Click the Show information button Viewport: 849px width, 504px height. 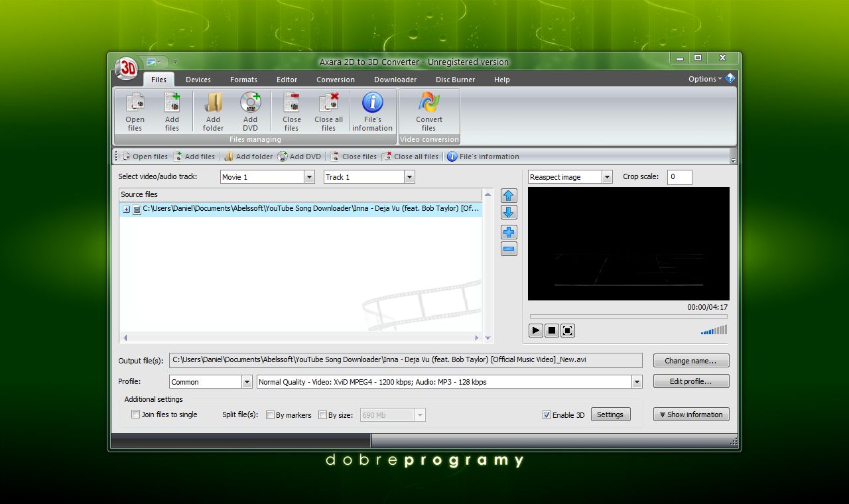691,414
